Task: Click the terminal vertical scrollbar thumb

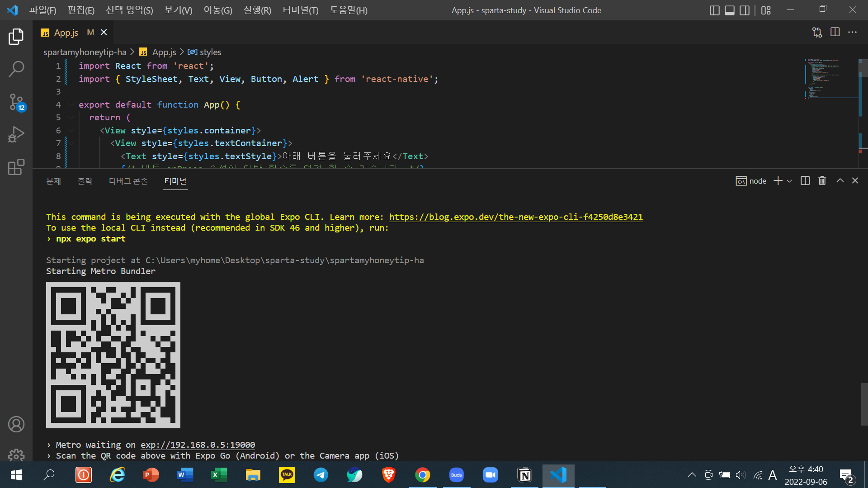Action: [x=864, y=404]
